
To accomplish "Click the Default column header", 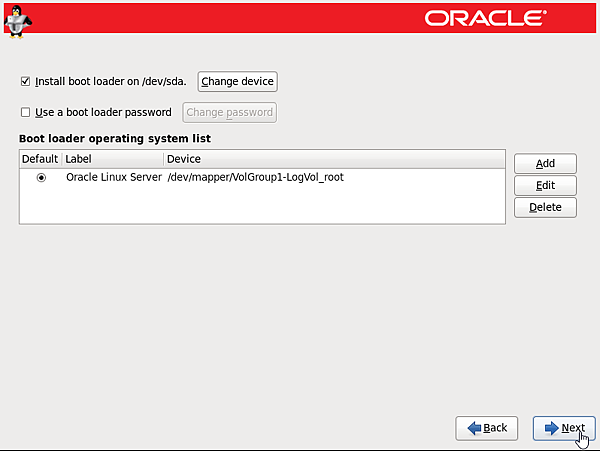I will (x=40, y=159).
